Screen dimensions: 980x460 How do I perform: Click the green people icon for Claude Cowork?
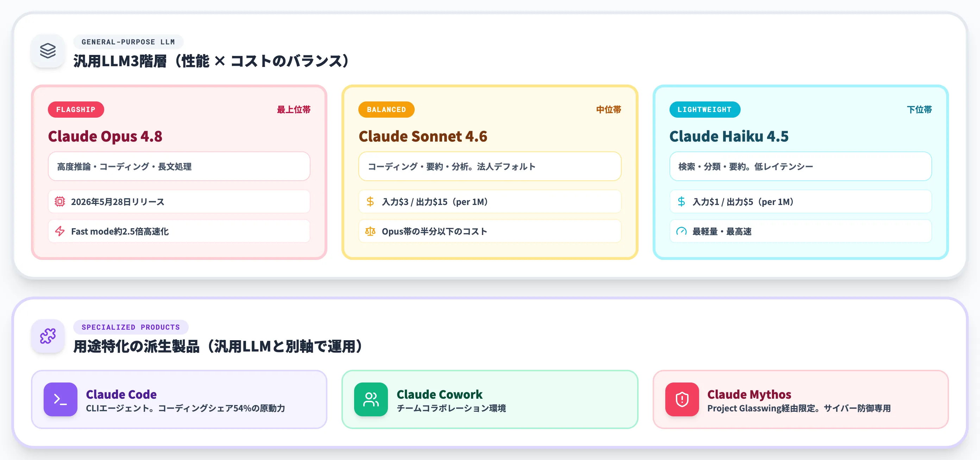[x=371, y=399]
